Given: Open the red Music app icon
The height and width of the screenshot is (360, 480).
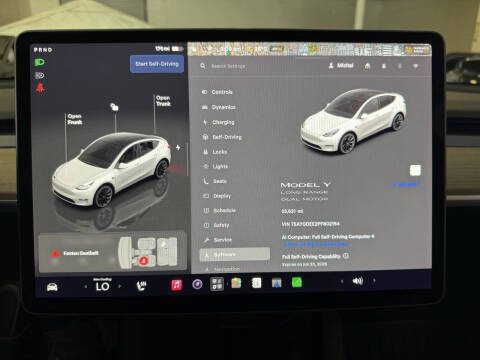Looking at the screenshot, I should 176,285.
